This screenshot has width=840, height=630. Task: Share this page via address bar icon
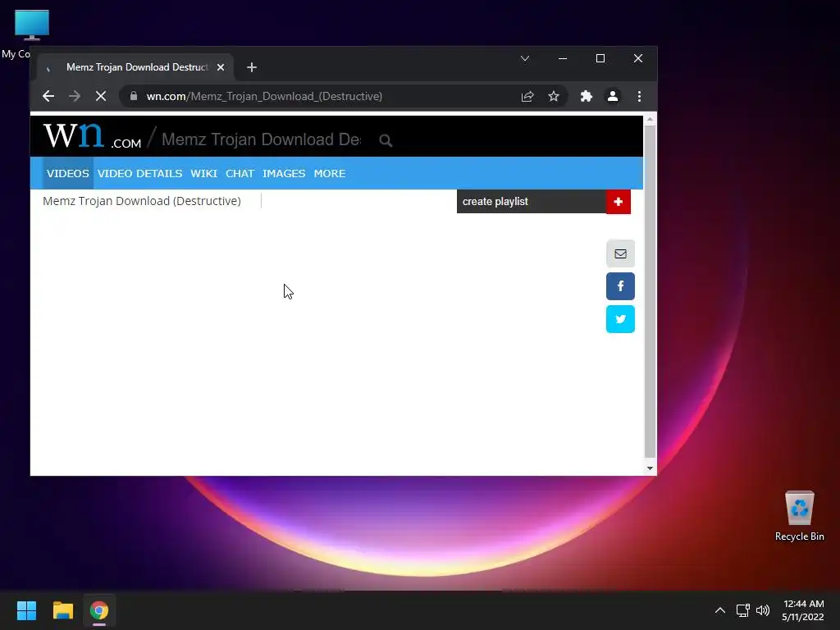(527, 97)
